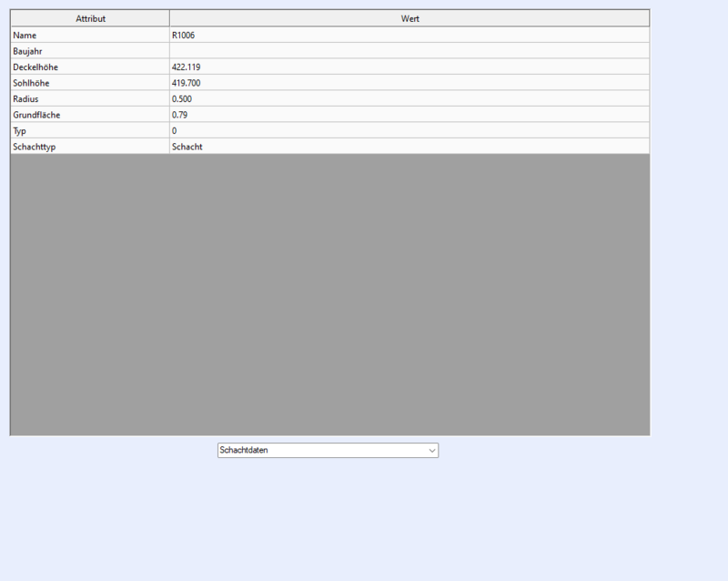
Task: Open the Schachtdaten dropdown
Action: (x=328, y=450)
